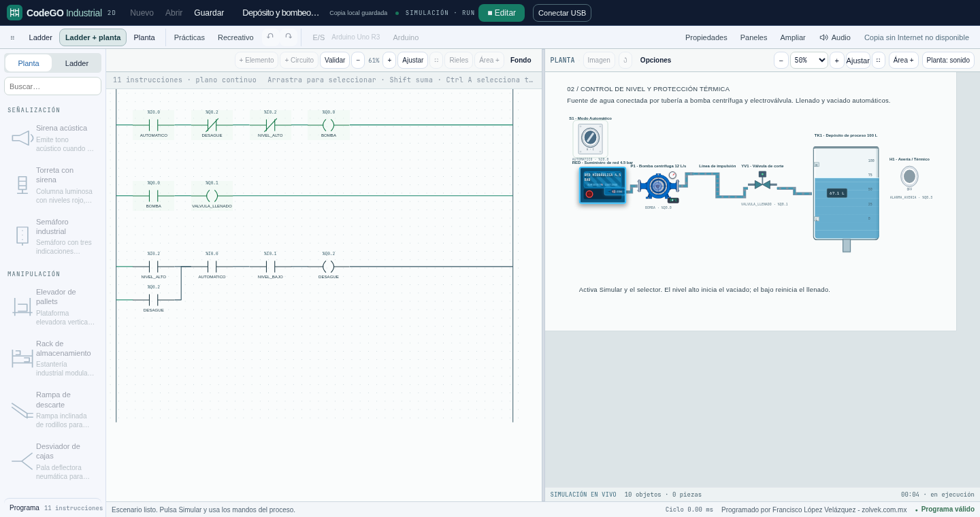Click the Editar button to stop simulation
This screenshot has width=980, height=517.
click(502, 13)
